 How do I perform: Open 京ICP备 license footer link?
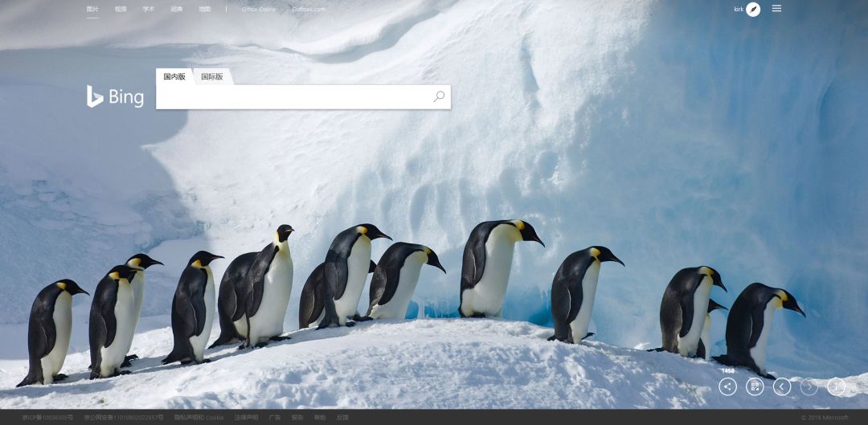47,417
